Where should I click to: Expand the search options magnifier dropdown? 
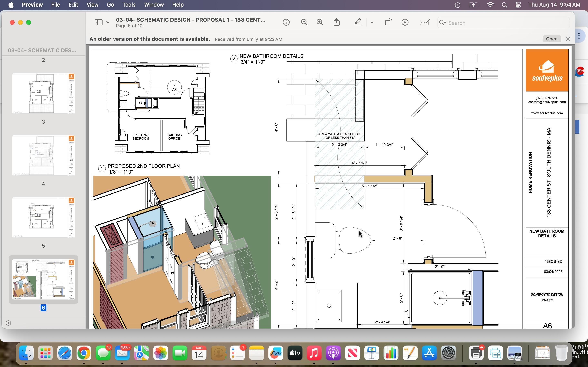pyautogui.click(x=442, y=23)
